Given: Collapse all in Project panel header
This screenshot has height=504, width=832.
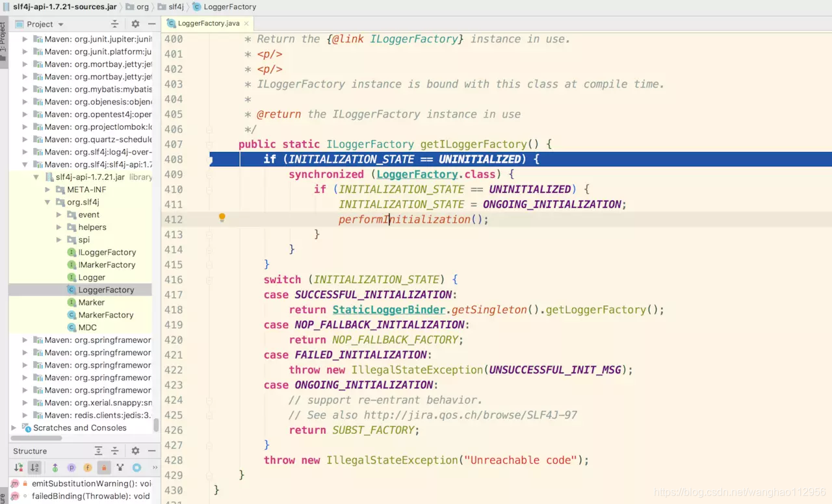Looking at the screenshot, I should tap(115, 24).
